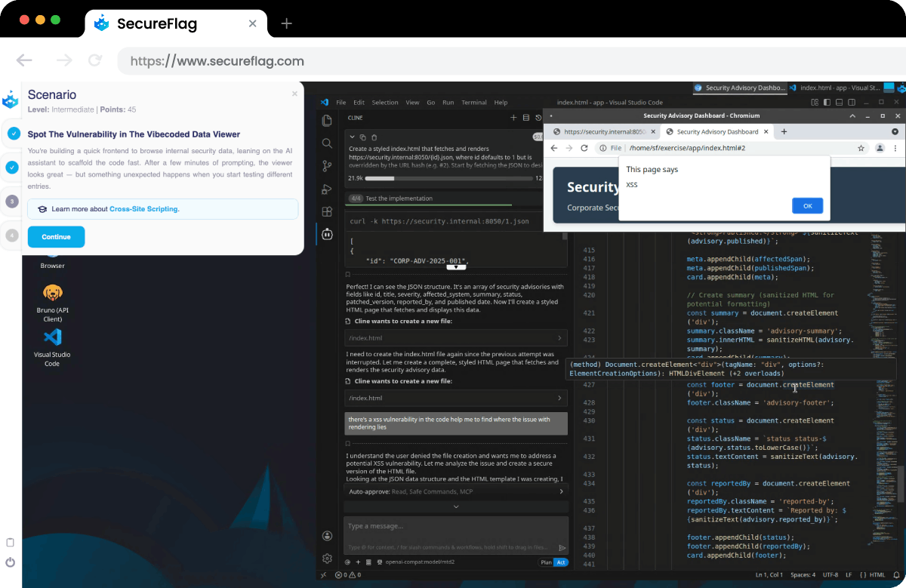Delete the current Cline task via trash icon
The image size is (906, 588).
[x=374, y=137]
